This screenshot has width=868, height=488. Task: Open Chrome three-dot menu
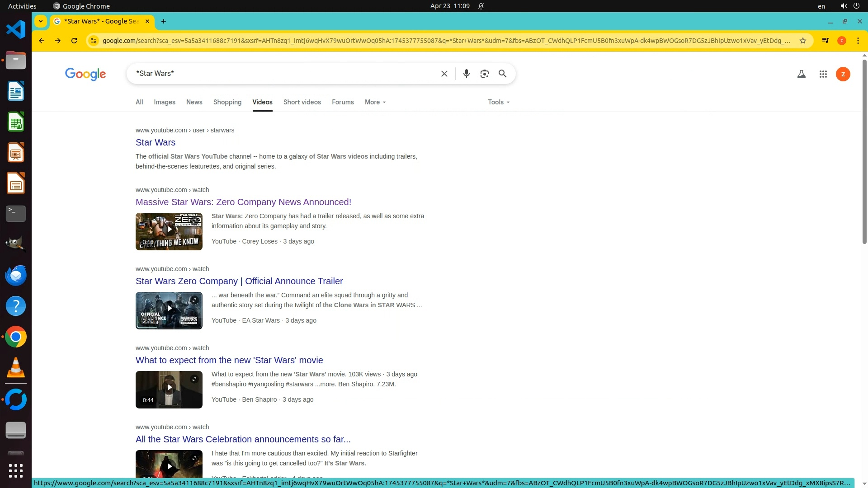858,41
